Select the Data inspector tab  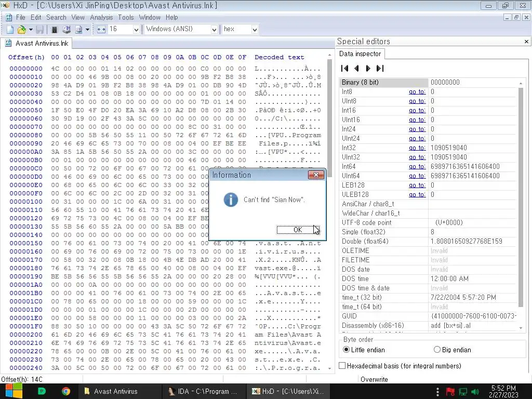coord(360,54)
